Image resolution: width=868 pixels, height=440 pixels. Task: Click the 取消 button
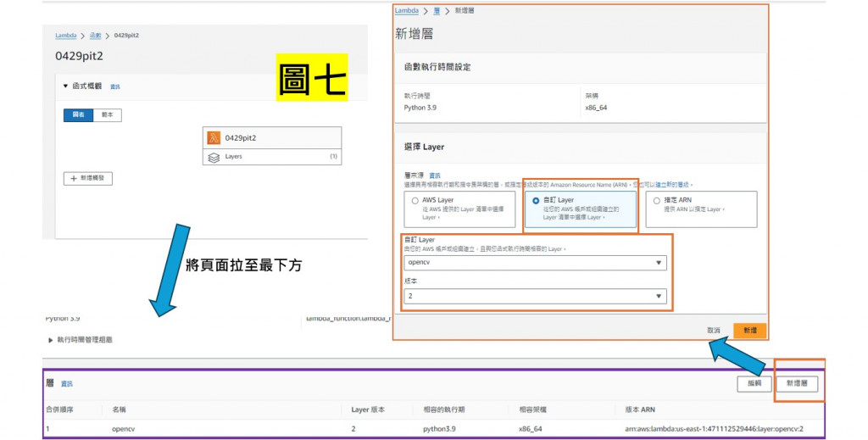[714, 331]
